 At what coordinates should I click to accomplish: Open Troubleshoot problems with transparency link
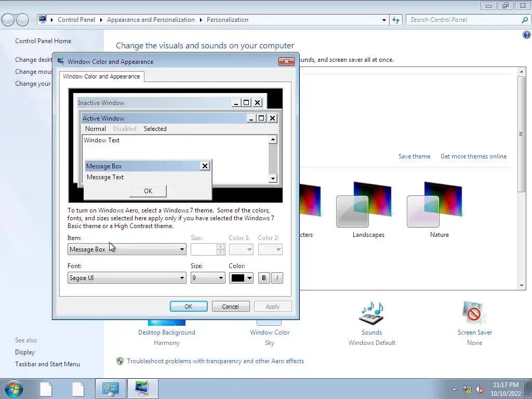click(x=215, y=361)
